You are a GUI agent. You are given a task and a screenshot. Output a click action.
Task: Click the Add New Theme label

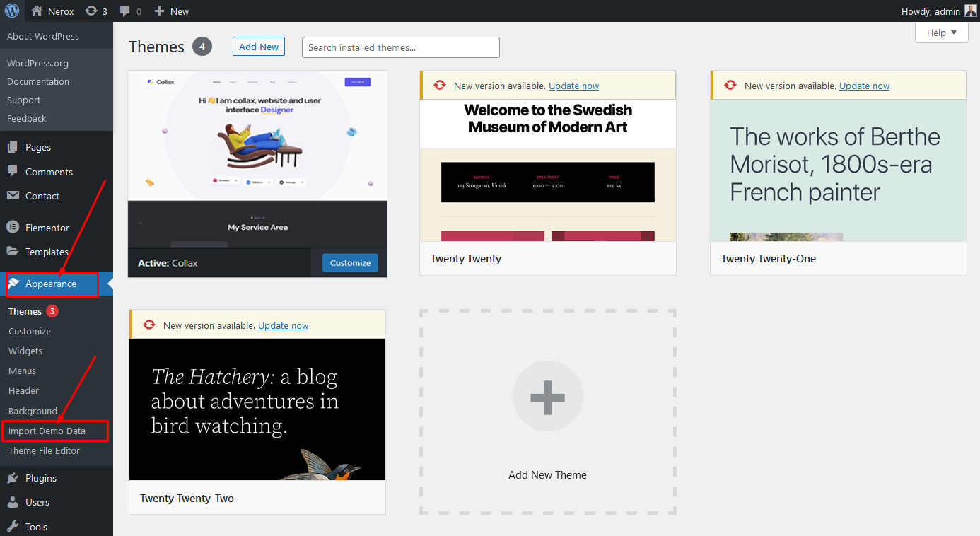pos(547,475)
